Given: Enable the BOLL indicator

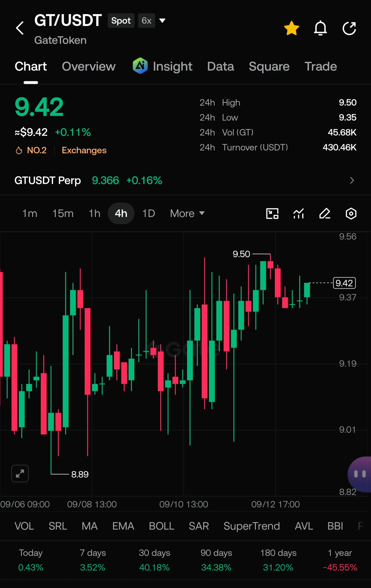Looking at the screenshot, I should click(162, 526).
